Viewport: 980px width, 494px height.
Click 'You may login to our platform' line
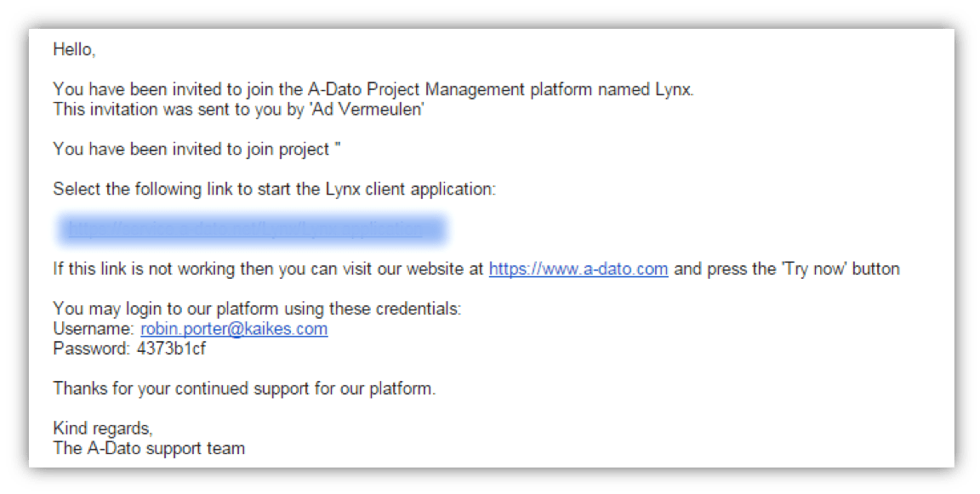[257, 309]
